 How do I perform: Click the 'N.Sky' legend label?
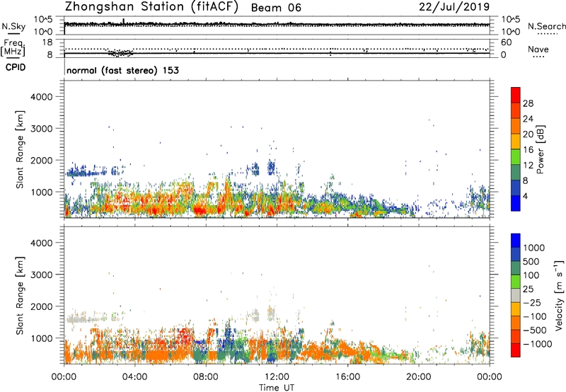click(x=13, y=26)
